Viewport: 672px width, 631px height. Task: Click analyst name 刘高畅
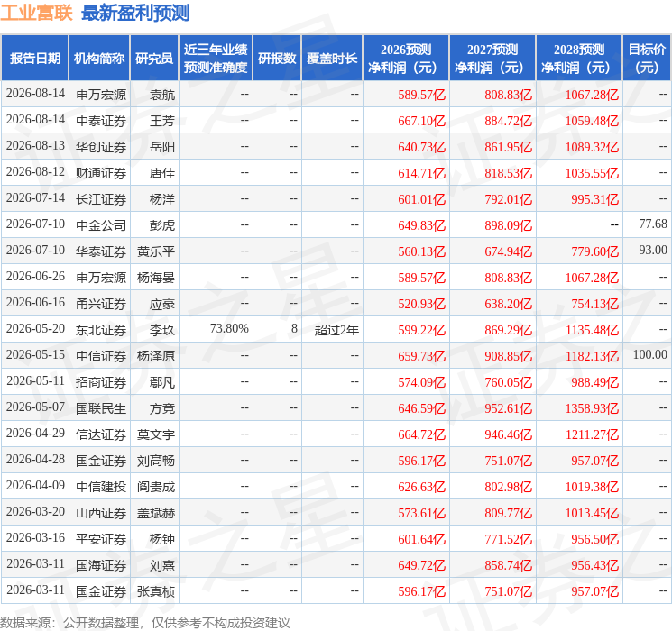[155, 461]
